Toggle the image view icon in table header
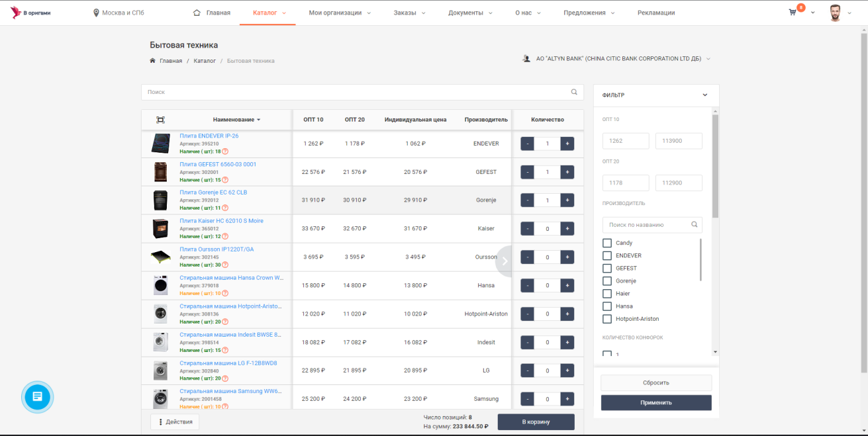This screenshot has height=436, width=868. click(x=160, y=120)
